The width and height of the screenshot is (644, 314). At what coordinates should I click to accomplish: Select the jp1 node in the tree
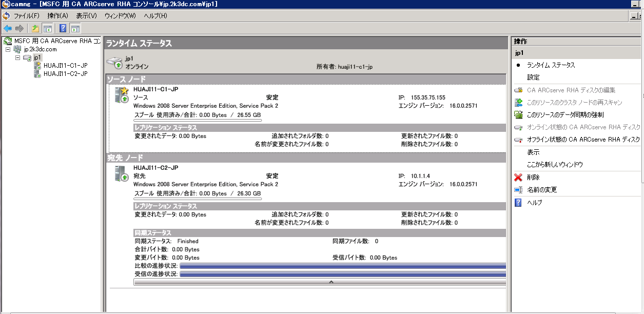pyautogui.click(x=37, y=57)
